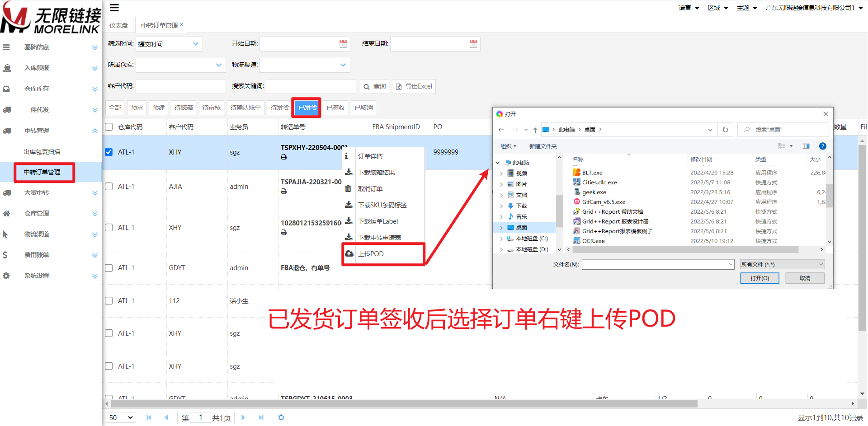The height and width of the screenshot is (426, 868).
Task: Select 视频 folder in tree
Action: pos(522,173)
